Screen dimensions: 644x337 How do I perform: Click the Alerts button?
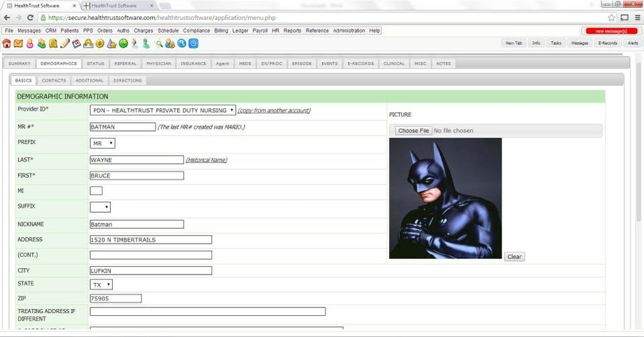632,43
